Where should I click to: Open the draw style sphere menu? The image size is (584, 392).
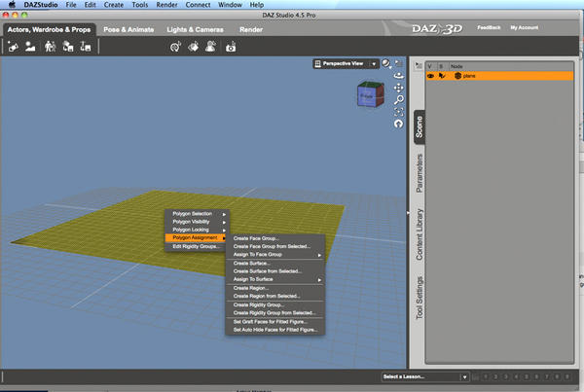click(386, 63)
